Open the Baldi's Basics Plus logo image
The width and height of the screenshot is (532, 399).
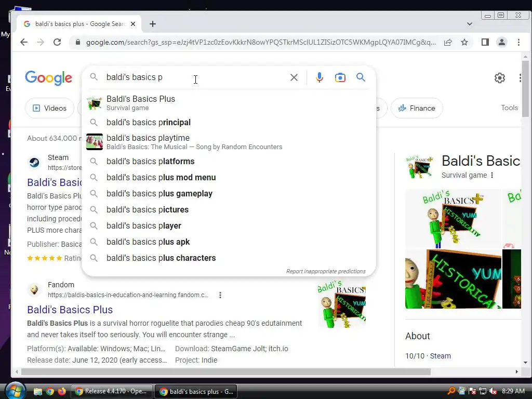tap(453, 219)
